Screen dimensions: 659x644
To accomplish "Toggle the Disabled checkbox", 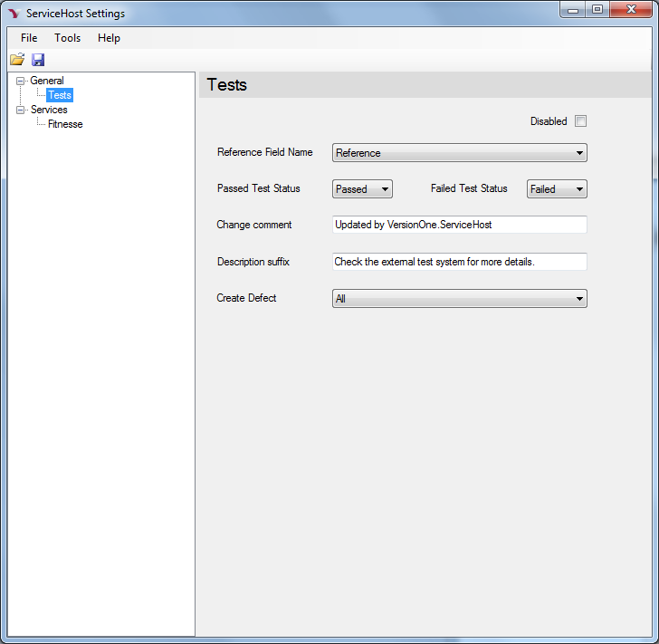I will point(580,121).
